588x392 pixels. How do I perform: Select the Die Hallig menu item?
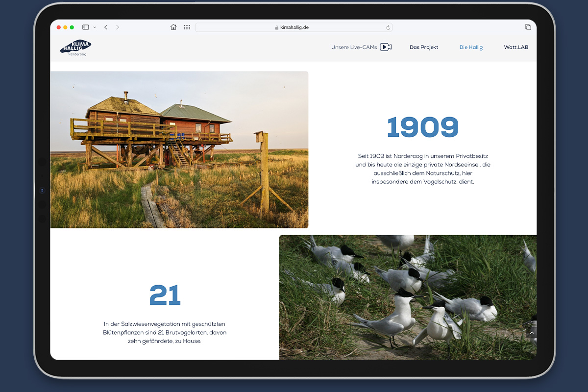[471, 48]
